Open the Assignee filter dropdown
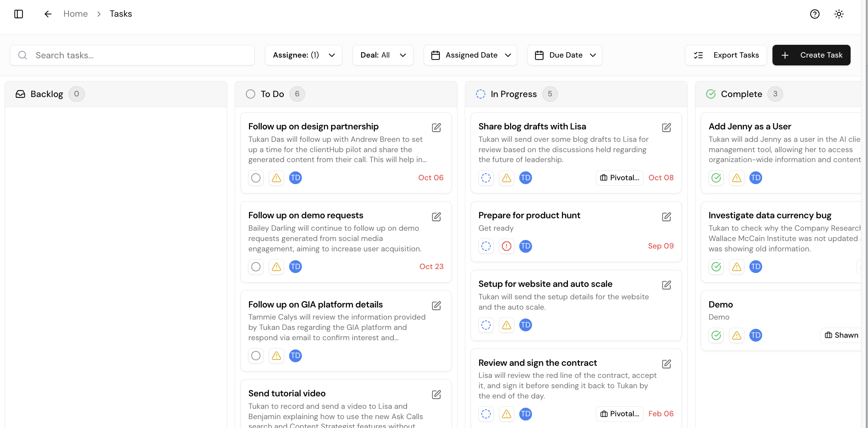Screen dimensions: 868x428 tap(303, 55)
